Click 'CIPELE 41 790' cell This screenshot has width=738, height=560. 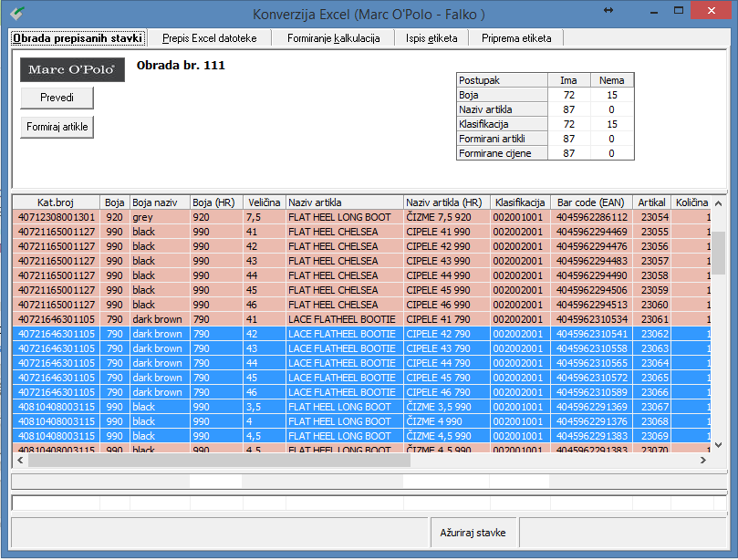[x=447, y=319]
